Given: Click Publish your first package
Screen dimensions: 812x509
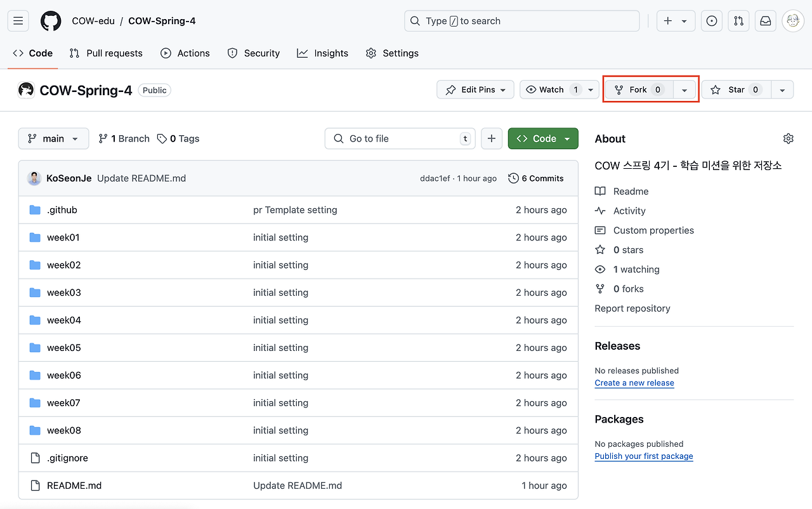Looking at the screenshot, I should click(x=644, y=456).
